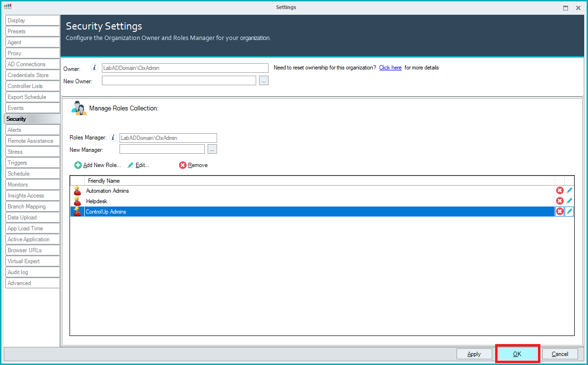Click the info icon next to Owner
The image size is (588, 365).
tap(94, 68)
